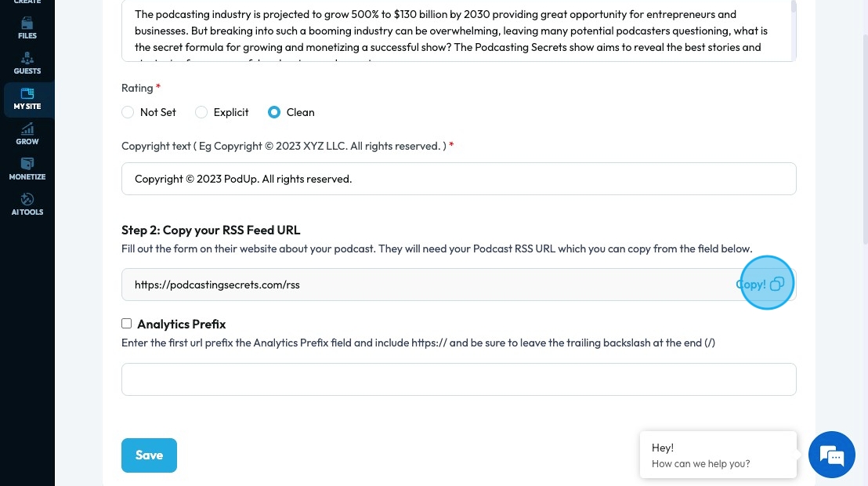The height and width of the screenshot is (486, 868).
Task: Select the Not Set rating option
Action: pos(128,112)
